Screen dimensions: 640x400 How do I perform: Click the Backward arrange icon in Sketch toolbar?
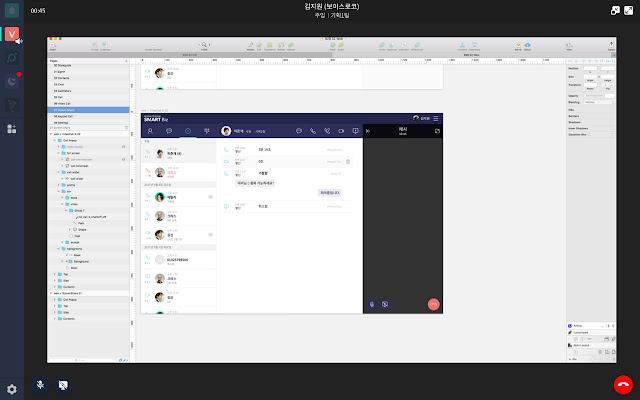(475, 46)
